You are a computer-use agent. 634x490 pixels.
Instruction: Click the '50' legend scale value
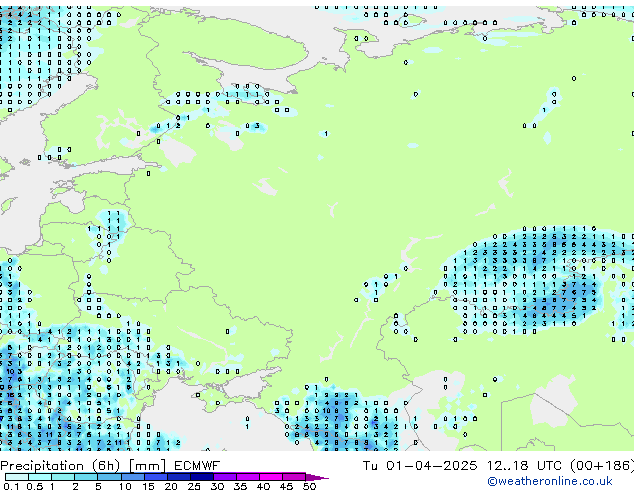pos(309,486)
